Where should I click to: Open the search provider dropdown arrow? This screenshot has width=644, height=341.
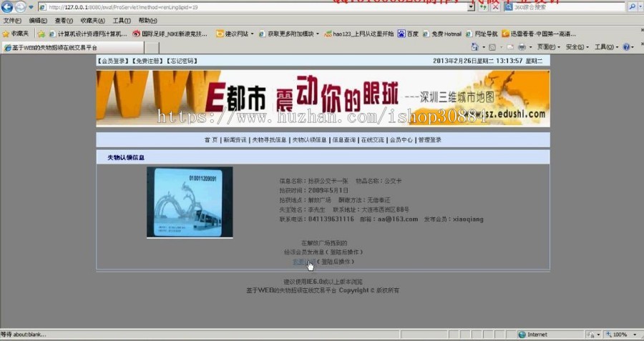pyautogui.click(x=640, y=7)
